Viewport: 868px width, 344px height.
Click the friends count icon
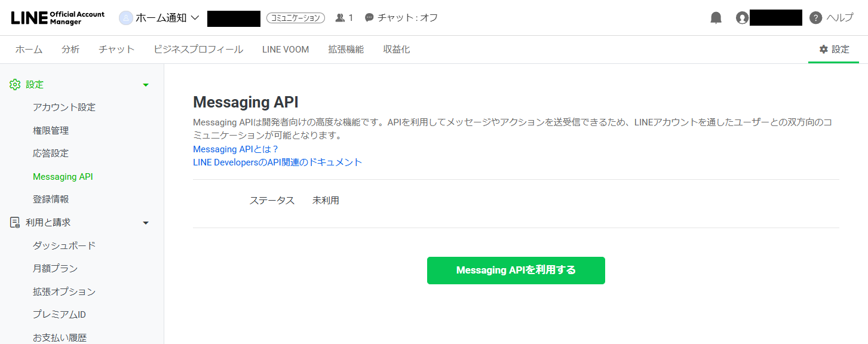[341, 18]
